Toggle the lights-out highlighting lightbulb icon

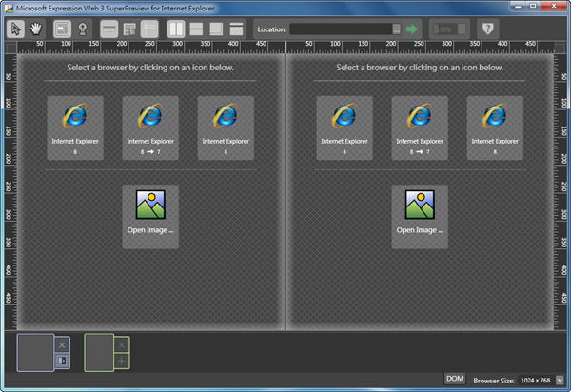pos(83,29)
